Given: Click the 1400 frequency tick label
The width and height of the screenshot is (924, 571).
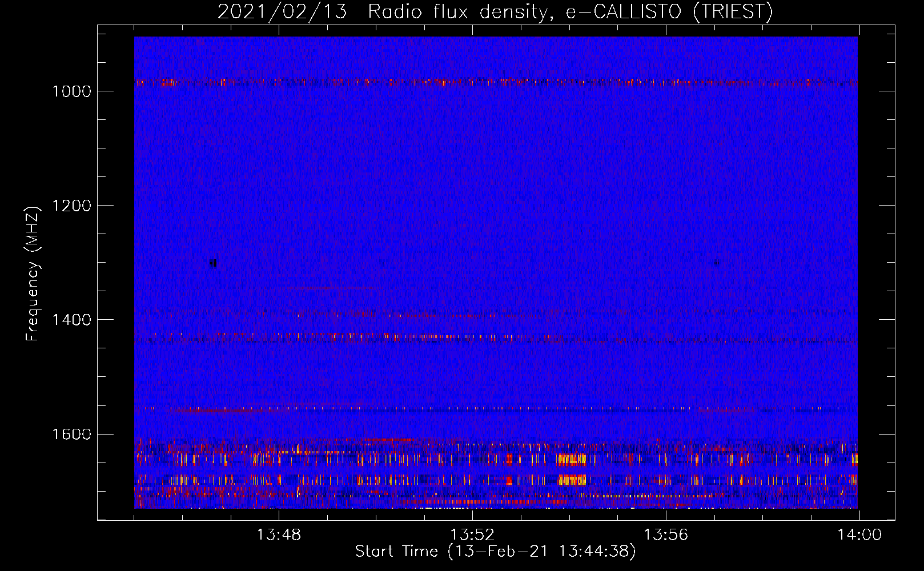Looking at the screenshot, I should click(x=71, y=320).
